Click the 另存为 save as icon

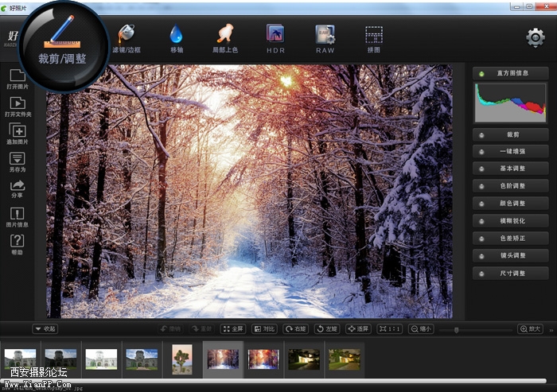coord(18,162)
